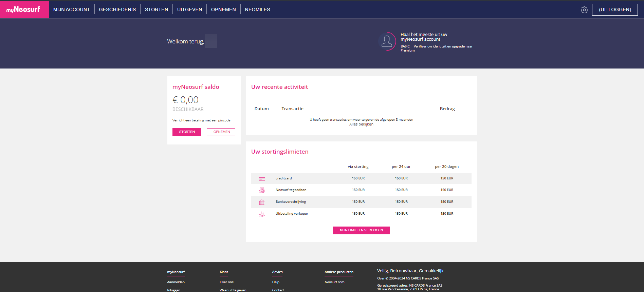
Task: Click the 'Klant' footer heading
Action: pyautogui.click(x=224, y=272)
